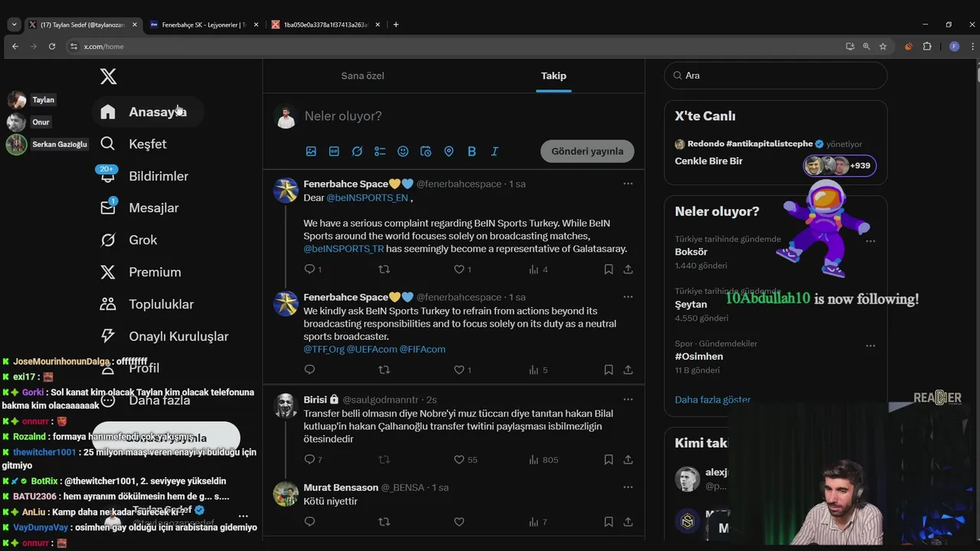Open more options on Murat Bensason post
980x551 pixels.
[x=628, y=487]
